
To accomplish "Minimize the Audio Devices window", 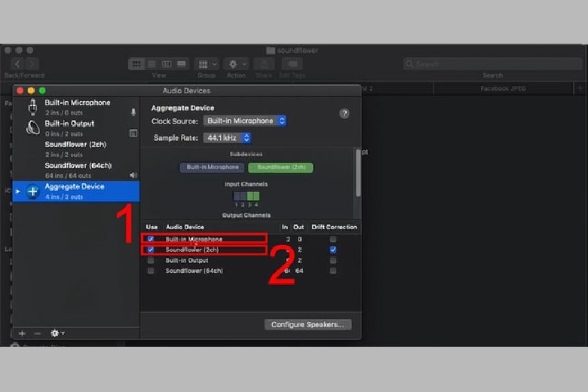I will pos(31,90).
